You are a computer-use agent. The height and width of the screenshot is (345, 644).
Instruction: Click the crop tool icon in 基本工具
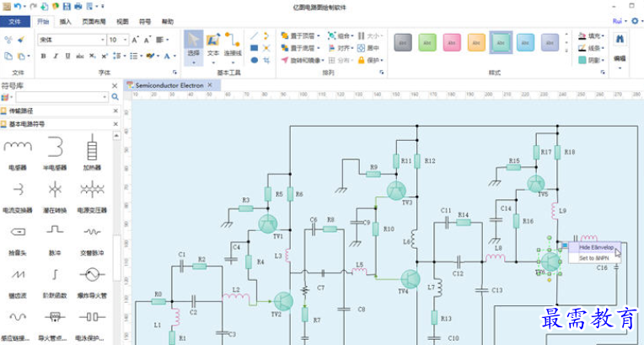pos(266,61)
